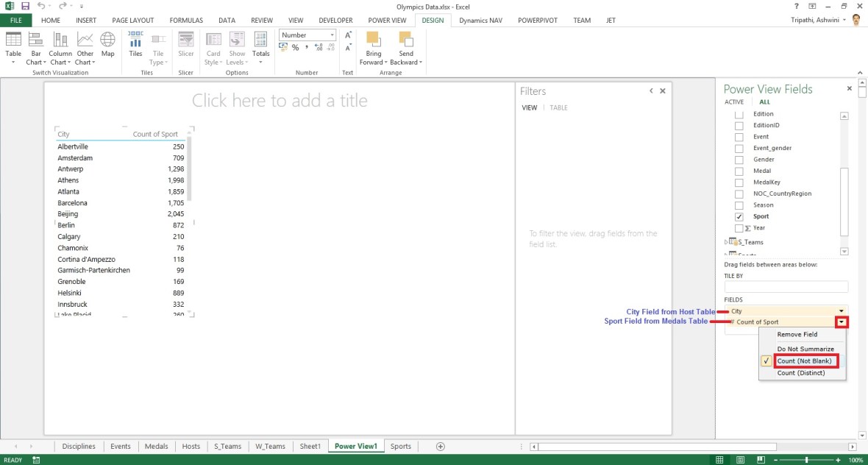Click the Tiles icon in ribbon

[x=135, y=40]
